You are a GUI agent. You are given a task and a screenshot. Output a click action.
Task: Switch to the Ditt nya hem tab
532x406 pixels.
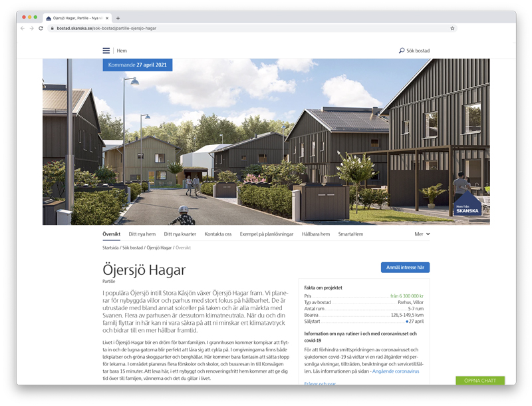coord(142,234)
